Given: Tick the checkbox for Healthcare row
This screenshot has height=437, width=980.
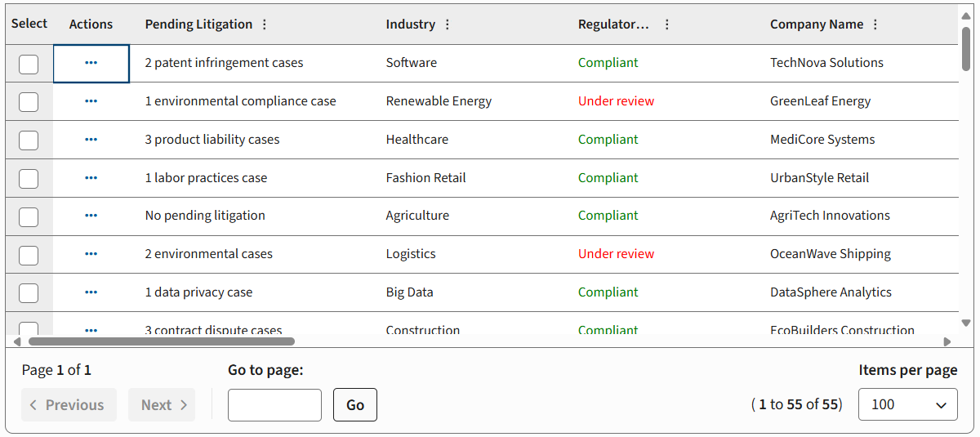Looking at the screenshot, I should (x=29, y=140).
